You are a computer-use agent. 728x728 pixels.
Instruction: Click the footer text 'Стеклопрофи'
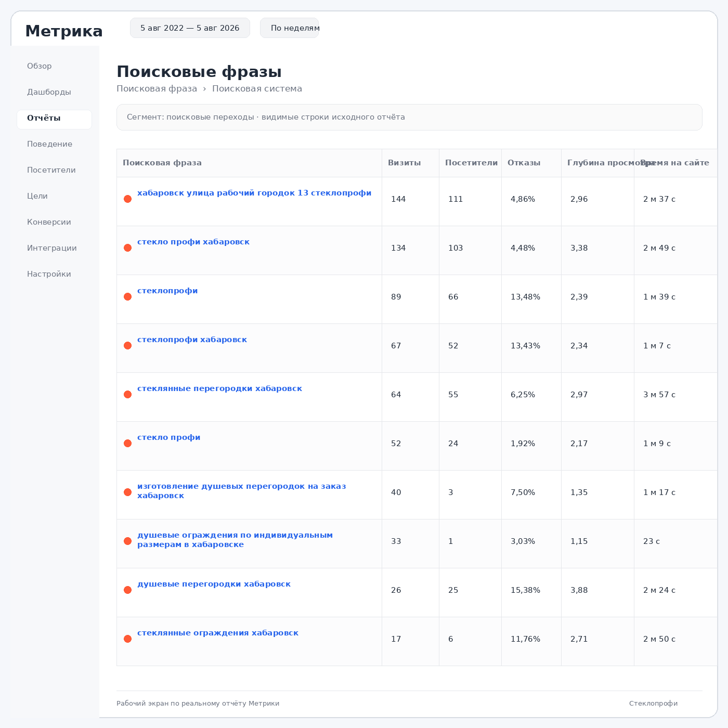click(x=653, y=704)
